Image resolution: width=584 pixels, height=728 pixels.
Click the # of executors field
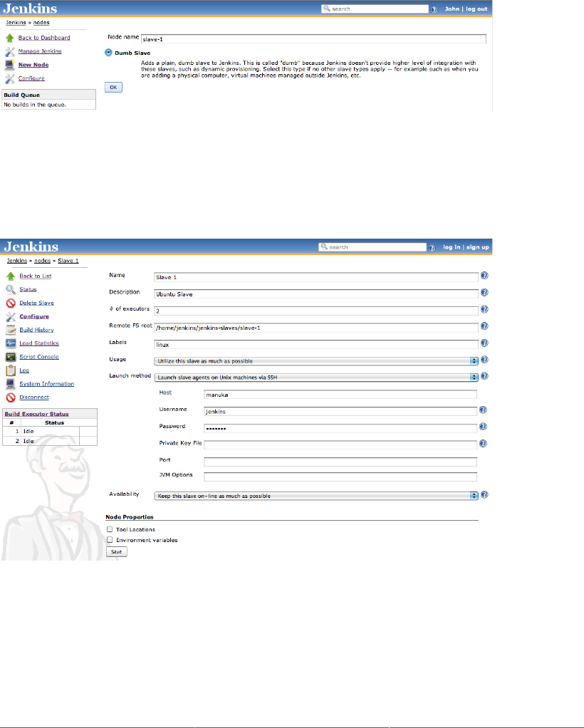tap(316, 311)
